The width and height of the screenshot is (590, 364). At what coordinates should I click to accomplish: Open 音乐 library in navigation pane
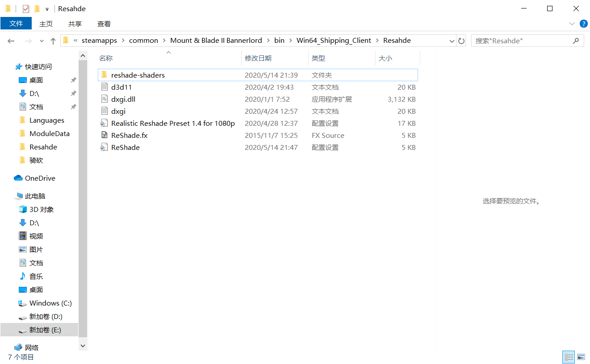36,276
